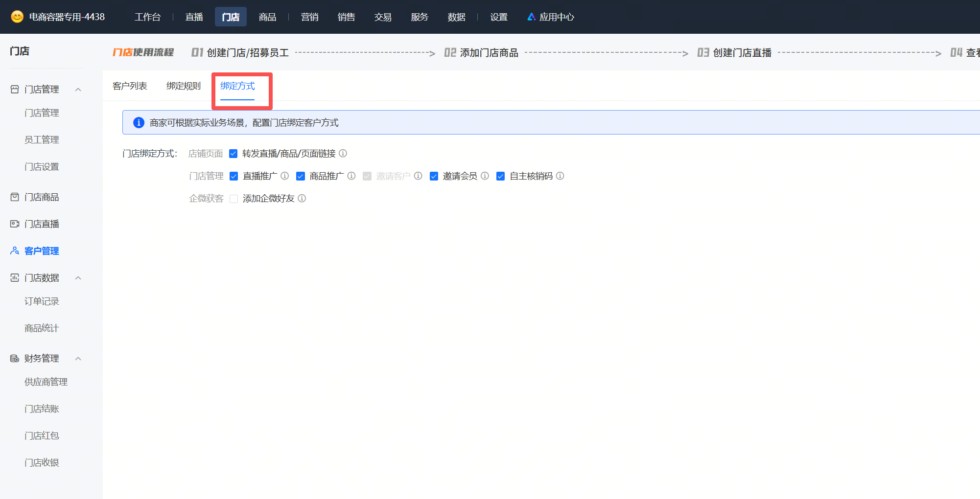Open 门店红包 in sidebar
This screenshot has width=980, height=499.
pyautogui.click(x=42, y=436)
